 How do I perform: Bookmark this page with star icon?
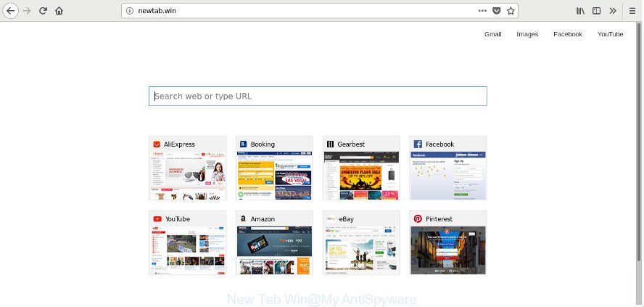(511, 11)
